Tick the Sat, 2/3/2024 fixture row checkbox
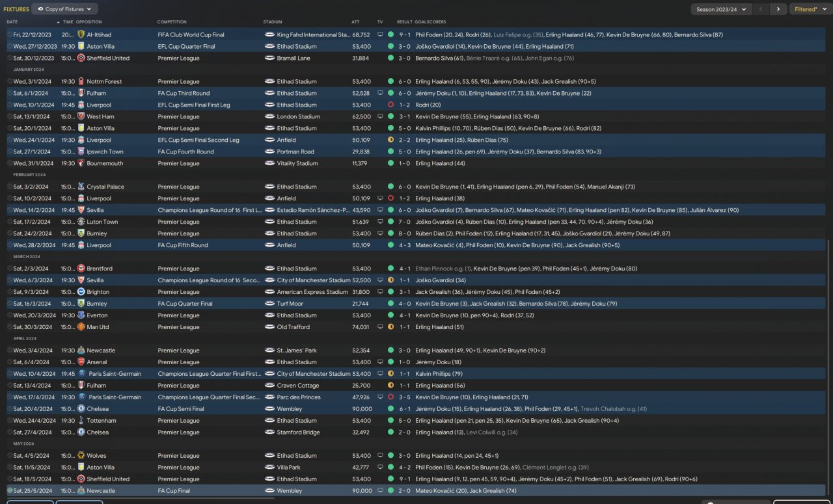833x504 pixels. tap(10, 269)
